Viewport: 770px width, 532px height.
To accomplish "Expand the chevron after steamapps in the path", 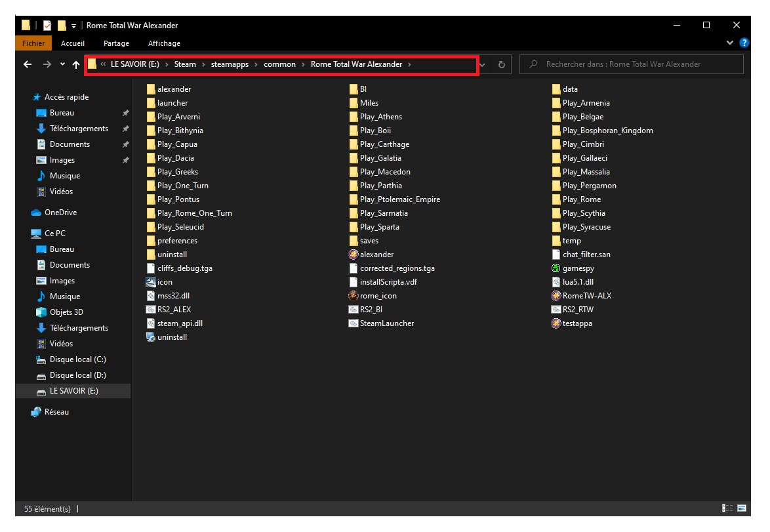I will [256, 64].
